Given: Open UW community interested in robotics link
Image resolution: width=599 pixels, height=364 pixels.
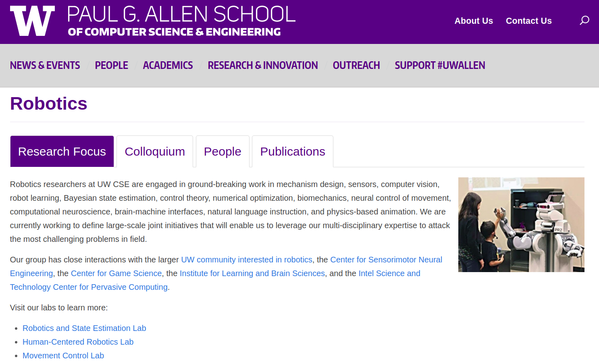Looking at the screenshot, I should click(247, 260).
